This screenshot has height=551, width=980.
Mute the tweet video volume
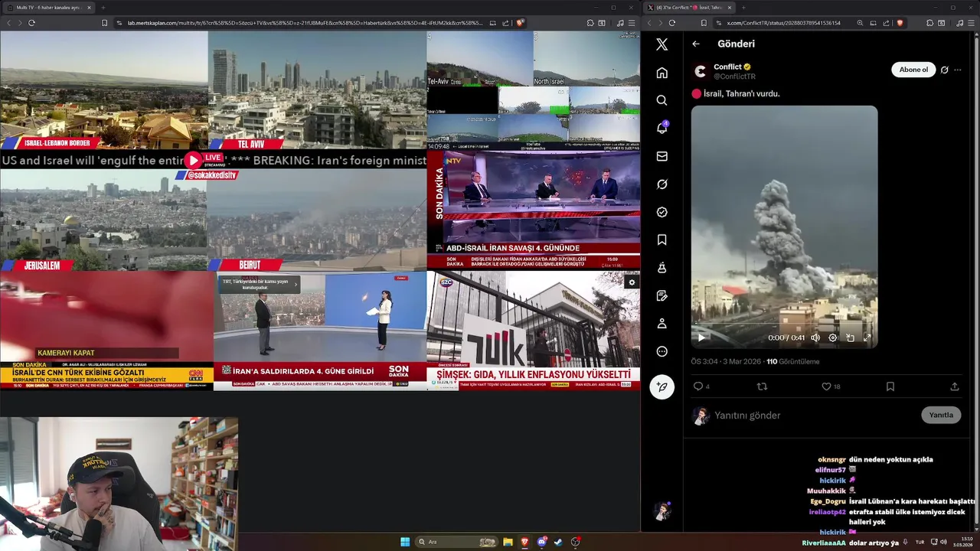[815, 337]
